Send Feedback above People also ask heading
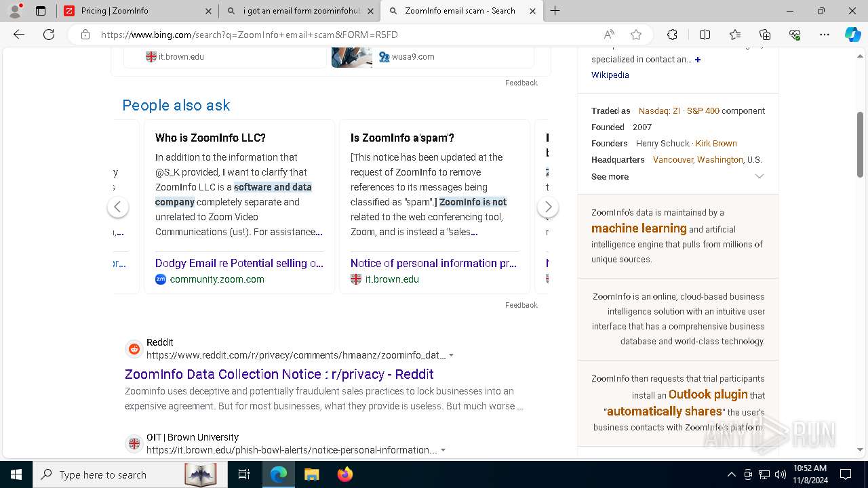The width and height of the screenshot is (868, 488). pos(521,83)
